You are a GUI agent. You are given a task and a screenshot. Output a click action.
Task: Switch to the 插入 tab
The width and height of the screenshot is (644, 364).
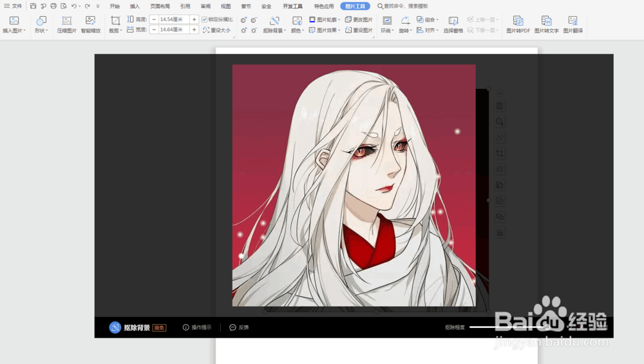135,6
